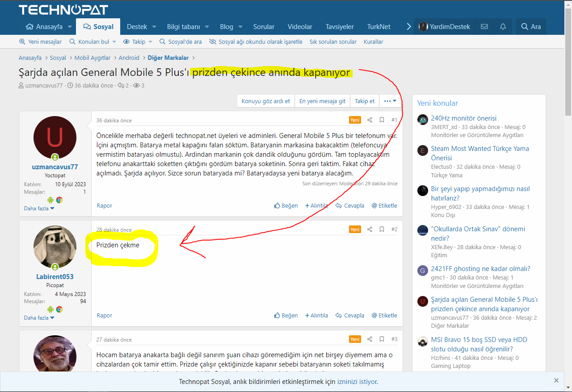
Task: Open the Sorular menu item
Action: (264, 27)
